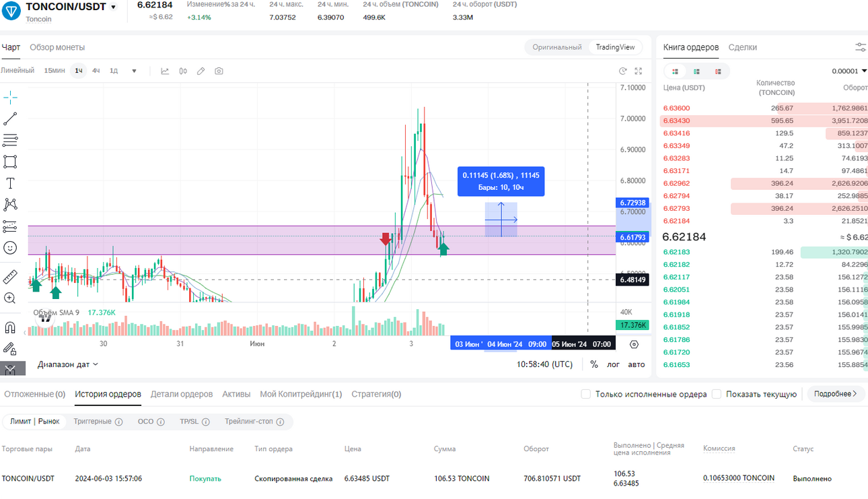868x499 pixels.
Task: Select the text annotation tool
Action: point(10,183)
